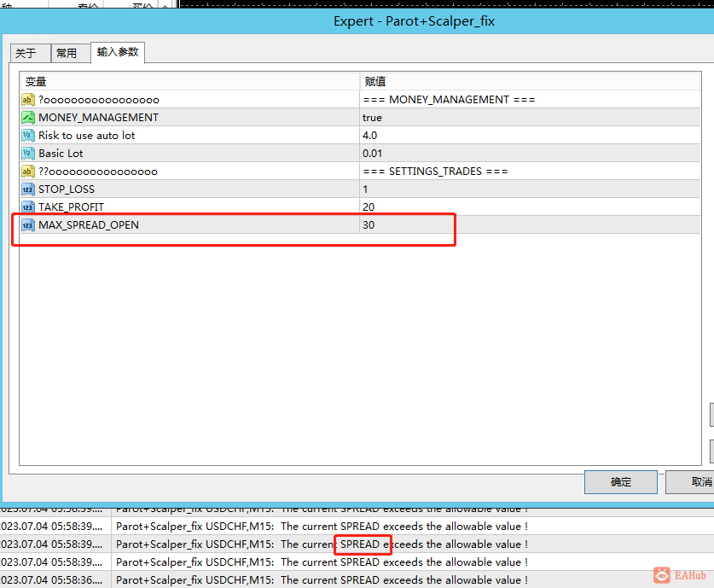This screenshot has height=588, width=714.
Task: Click the 赋值 column header
Action: [x=530, y=82]
